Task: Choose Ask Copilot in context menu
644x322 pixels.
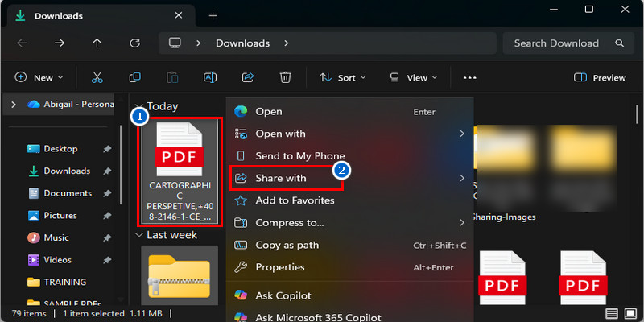Action: (x=350, y=295)
